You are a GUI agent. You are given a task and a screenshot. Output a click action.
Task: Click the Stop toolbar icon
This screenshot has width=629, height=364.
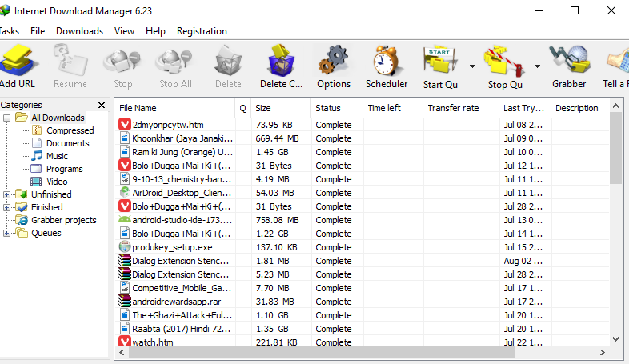[122, 62]
